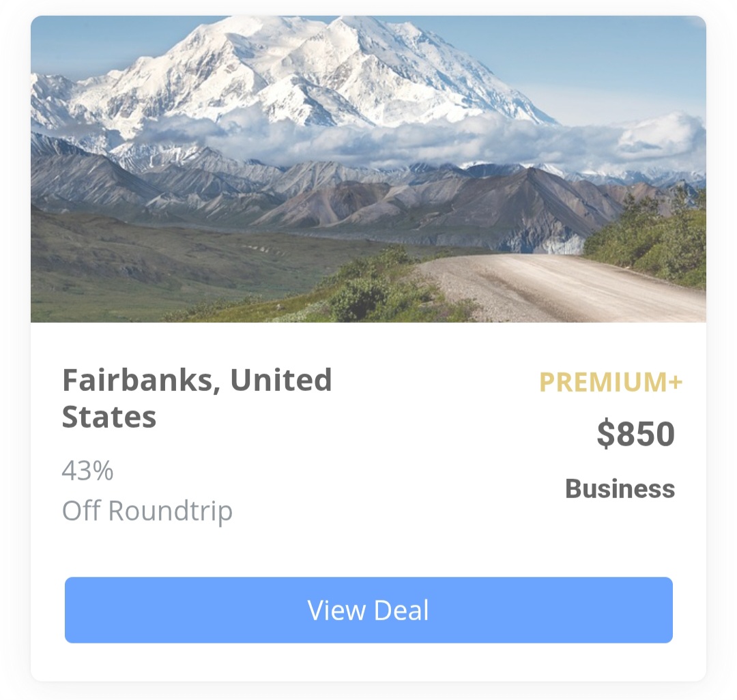Click the white card area below Business
737x700 pixels.
[620, 536]
